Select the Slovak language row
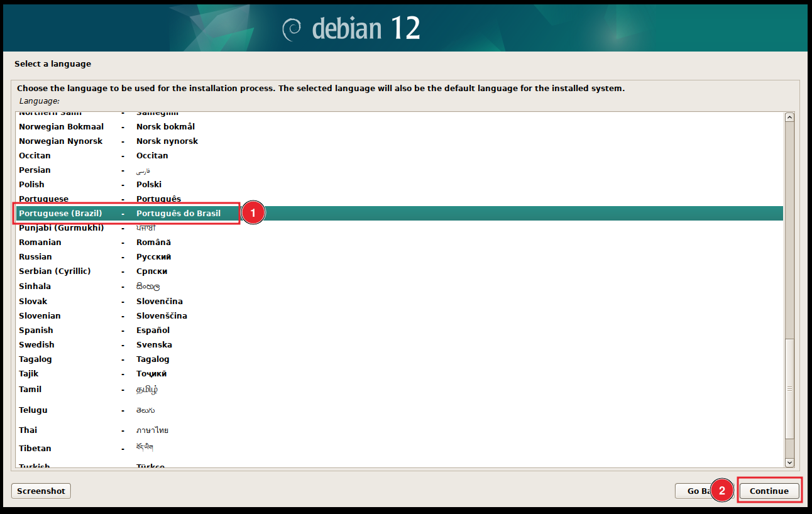 [400, 301]
